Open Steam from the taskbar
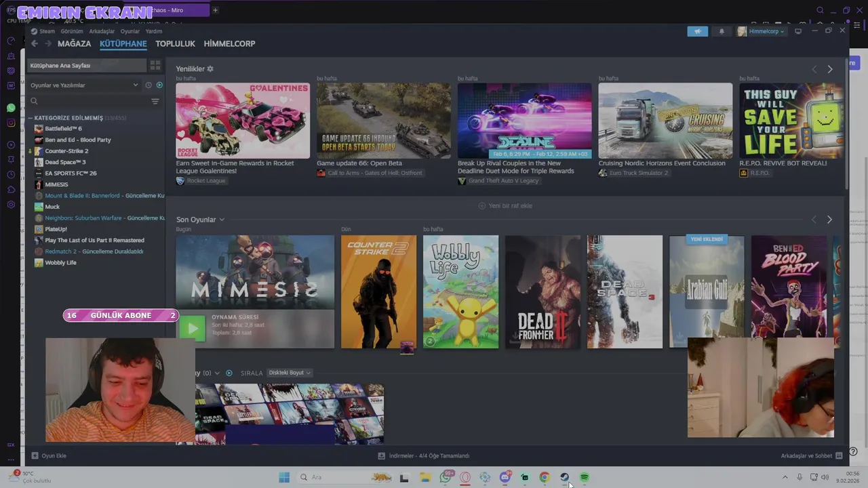 (564, 477)
